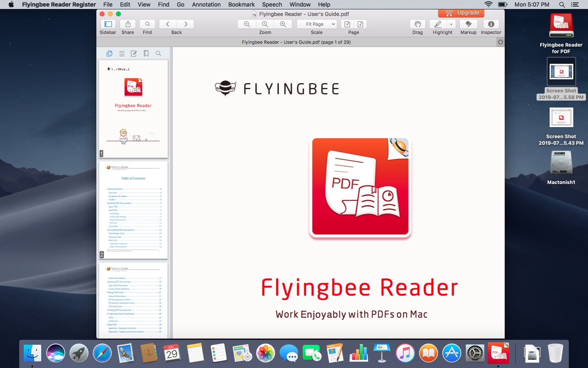The height and width of the screenshot is (368, 588).
Task: Click Flyingbee Reader icon in Dock
Action: click(x=498, y=353)
